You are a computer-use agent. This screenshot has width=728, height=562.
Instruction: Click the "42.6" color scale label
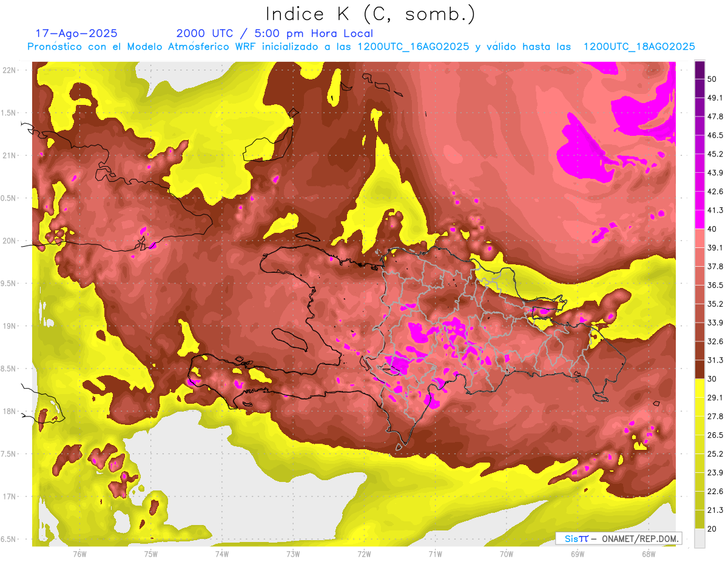coord(715,192)
